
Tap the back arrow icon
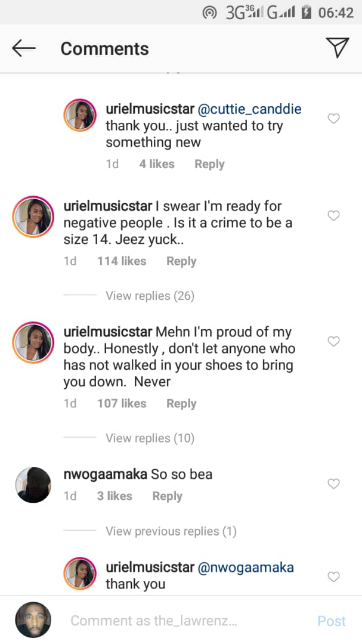[24, 49]
